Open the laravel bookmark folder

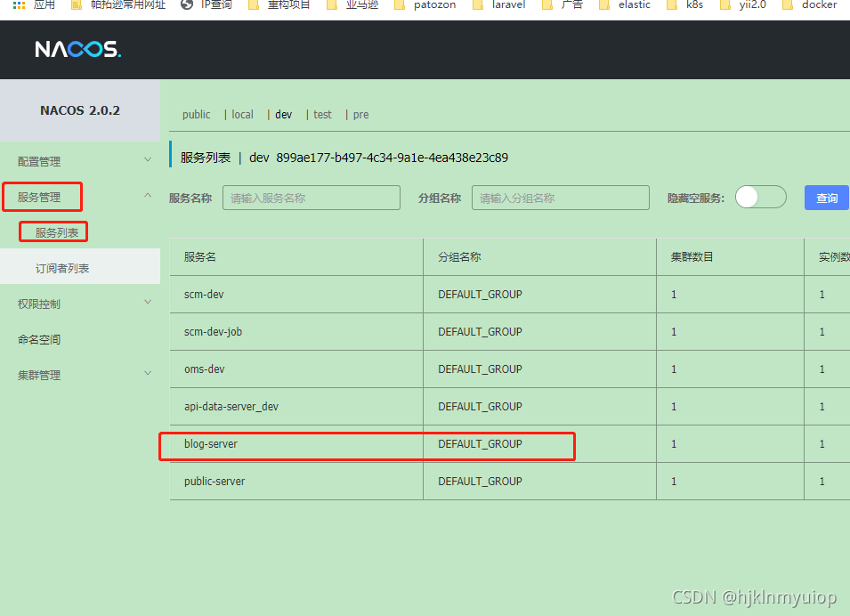coord(498,4)
